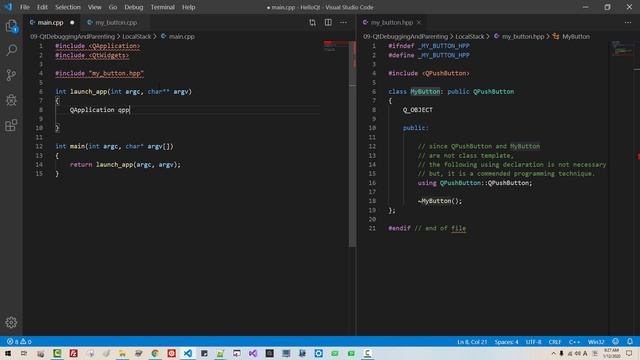The height and width of the screenshot is (360, 640).
Task: Open notifications bell in status bar
Action: [630, 342]
